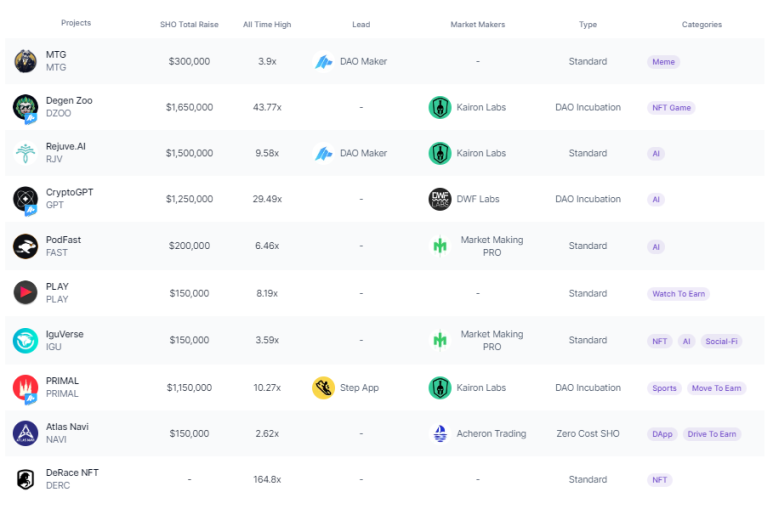Image resolution: width=773 pixels, height=509 pixels.
Task: Click DAO Maker lead icon in Rejuve.AI row
Action: click(x=323, y=153)
